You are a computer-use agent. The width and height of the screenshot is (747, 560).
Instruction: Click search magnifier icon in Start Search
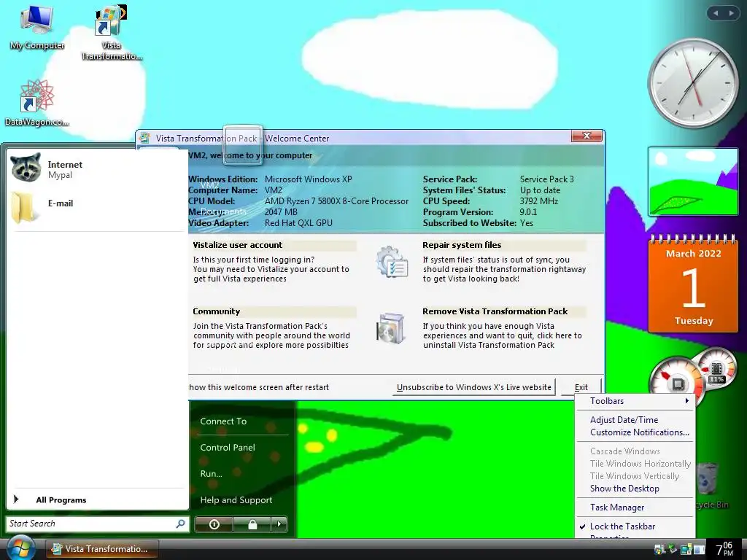(180, 524)
